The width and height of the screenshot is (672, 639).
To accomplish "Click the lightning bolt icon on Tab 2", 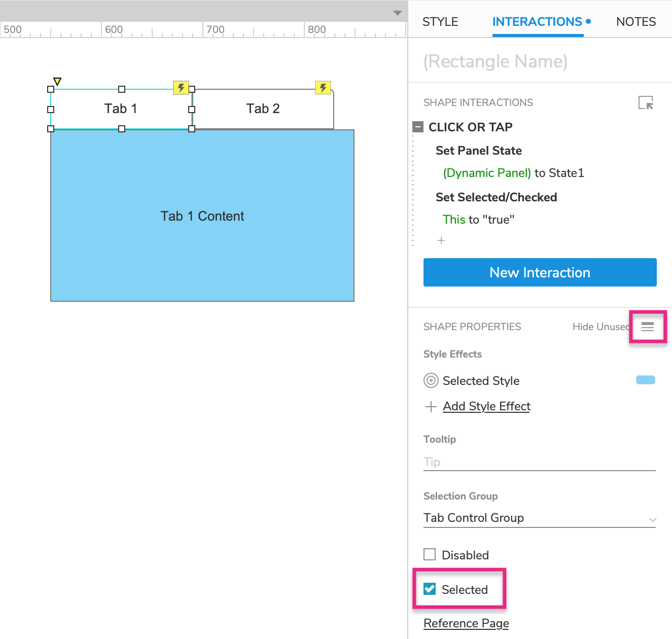I will (x=323, y=88).
